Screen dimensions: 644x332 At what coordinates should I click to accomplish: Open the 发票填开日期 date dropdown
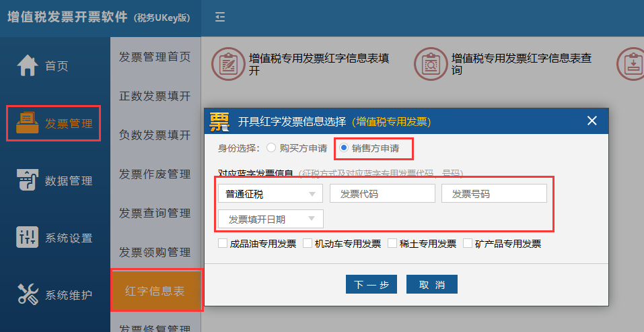pyautogui.click(x=271, y=219)
